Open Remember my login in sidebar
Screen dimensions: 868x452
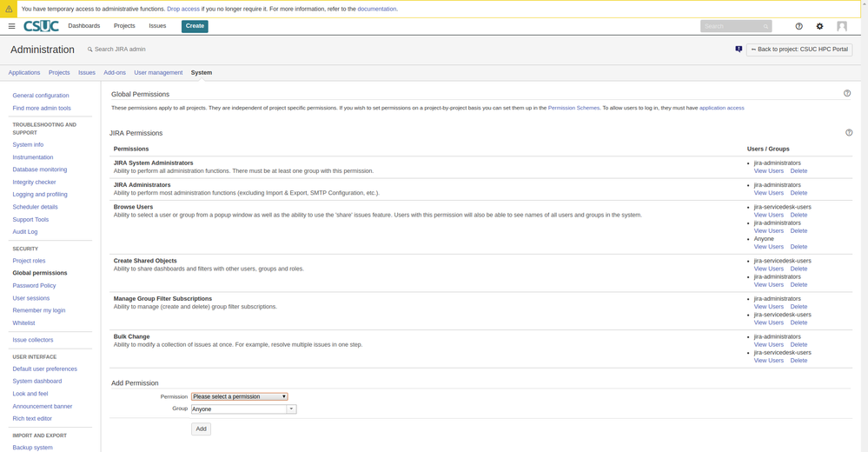point(39,311)
